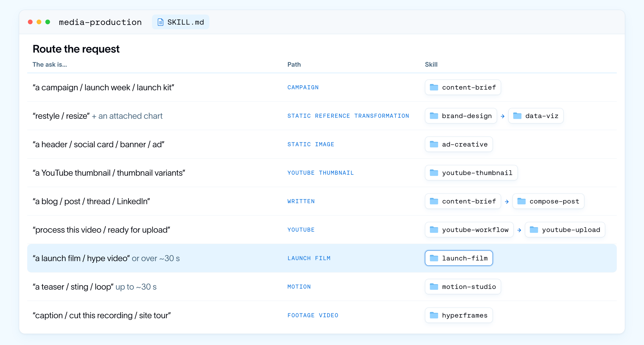Viewport: 644px width, 345px height.
Task: Click the arrow between content-brief and compose-post
Action: [507, 202]
